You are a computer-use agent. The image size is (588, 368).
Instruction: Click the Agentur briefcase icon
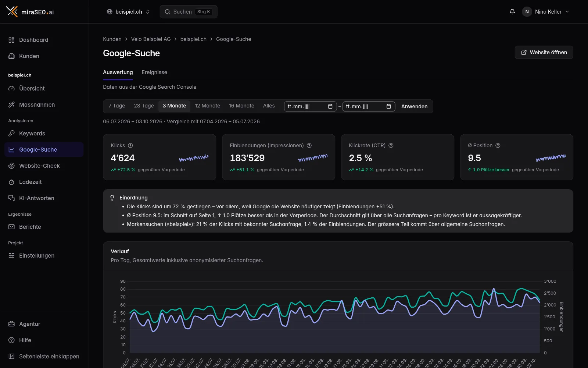coord(11,324)
